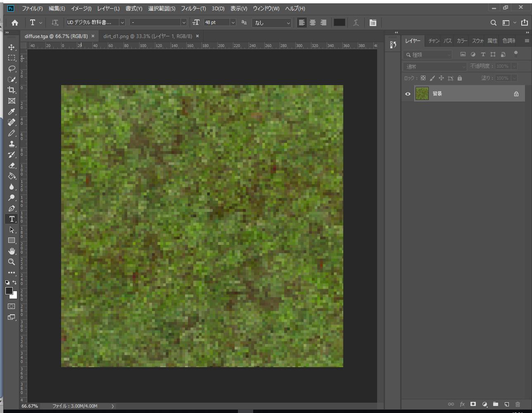This screenshot has height=413, width=532.
Task: Toggle shape layer filter
Action: coord(493,54)
